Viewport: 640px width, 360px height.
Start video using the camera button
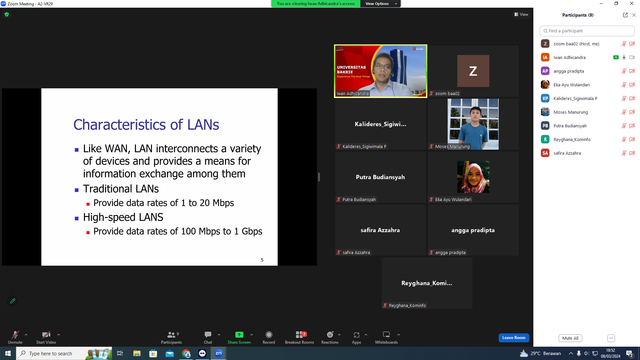(x=46, y=337)
